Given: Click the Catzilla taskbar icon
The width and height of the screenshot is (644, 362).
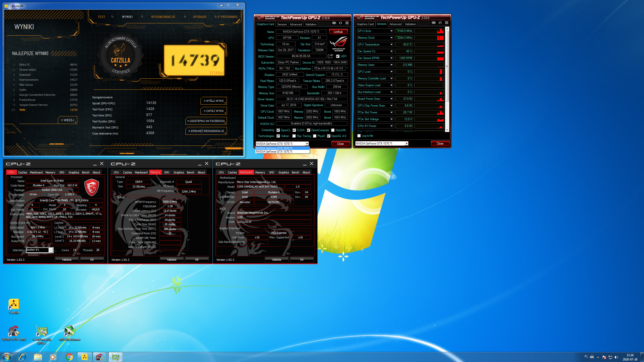Looking at the screenshot, I should (85, 357).
